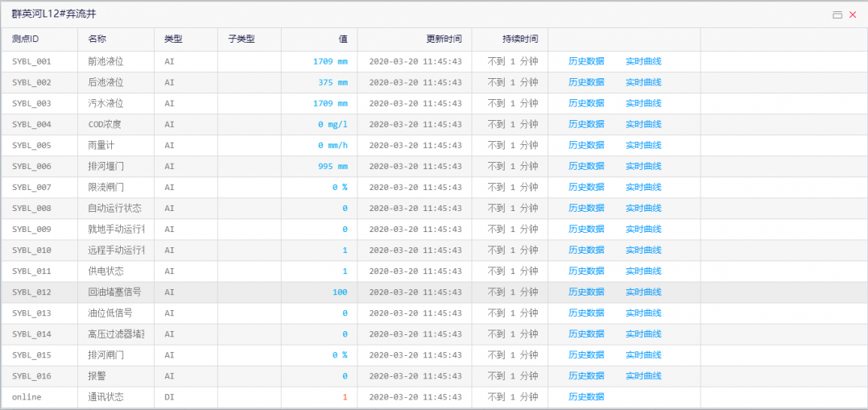This screenshot has width=868, height=410.
Task: Select the 375 mm value of 后池液位
Action: [333, 82]
